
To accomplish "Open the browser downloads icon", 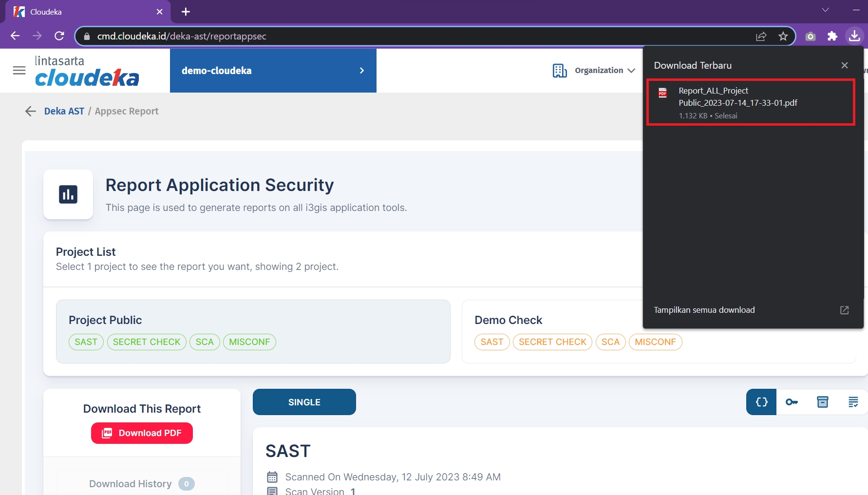I will (x=854, y=36).
